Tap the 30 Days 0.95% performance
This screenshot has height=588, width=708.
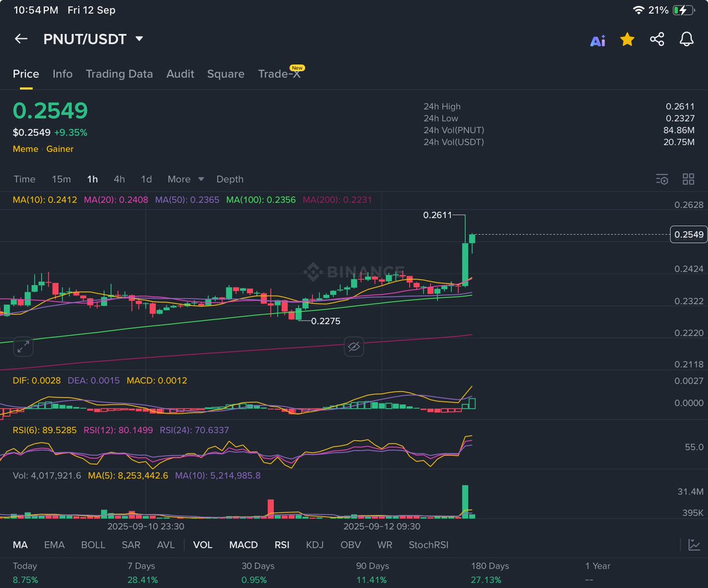click(258, 573)
